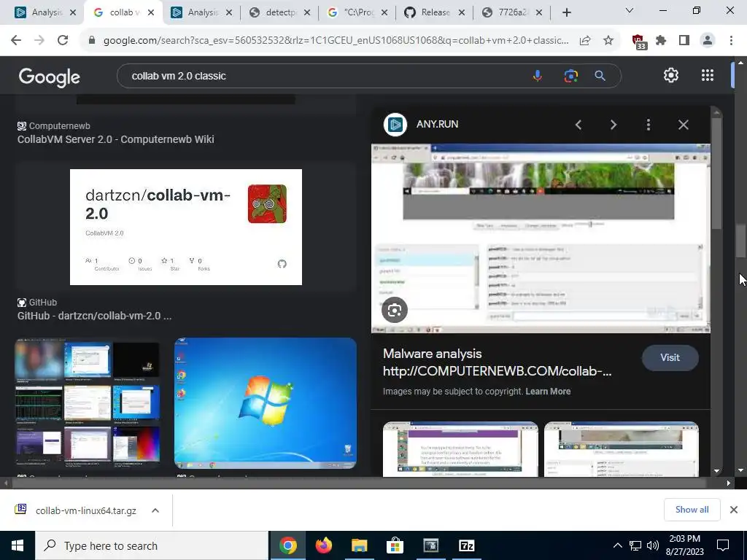The image size is (747, 560).
Task: Open the volume control in system tray
Action: pyautogui.click(x=653, y=545)
